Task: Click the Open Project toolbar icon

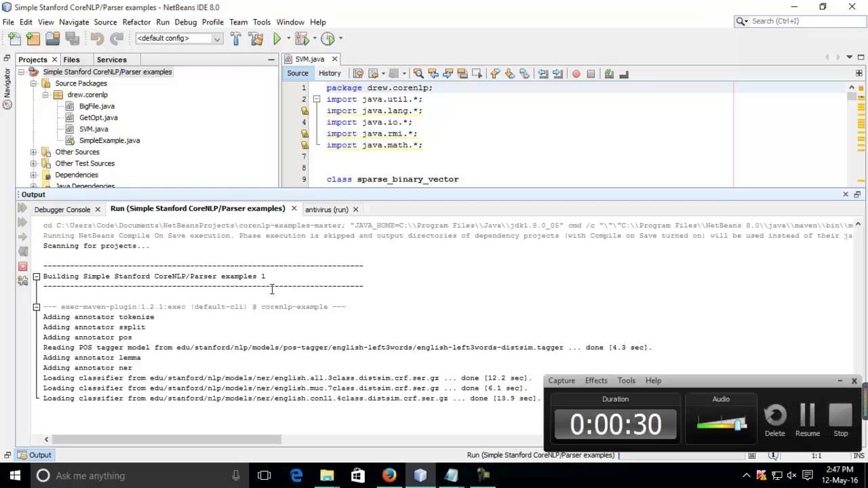Action: 52,39
